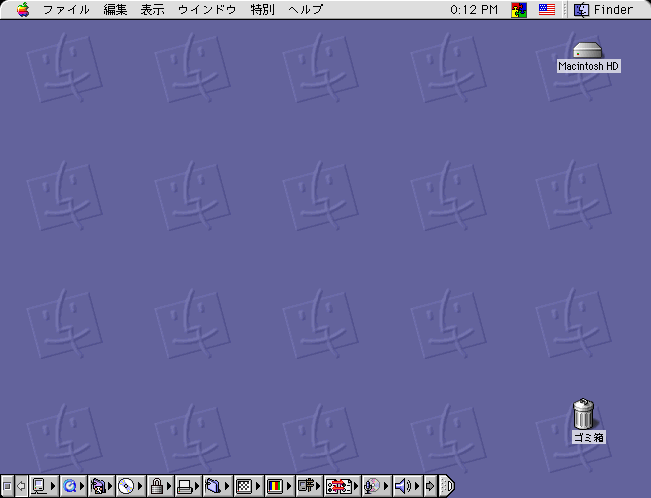Image resolution: width=651 pixels, height=498 pixels.
Task: Open the Apple menu
Action: [23, 9]
